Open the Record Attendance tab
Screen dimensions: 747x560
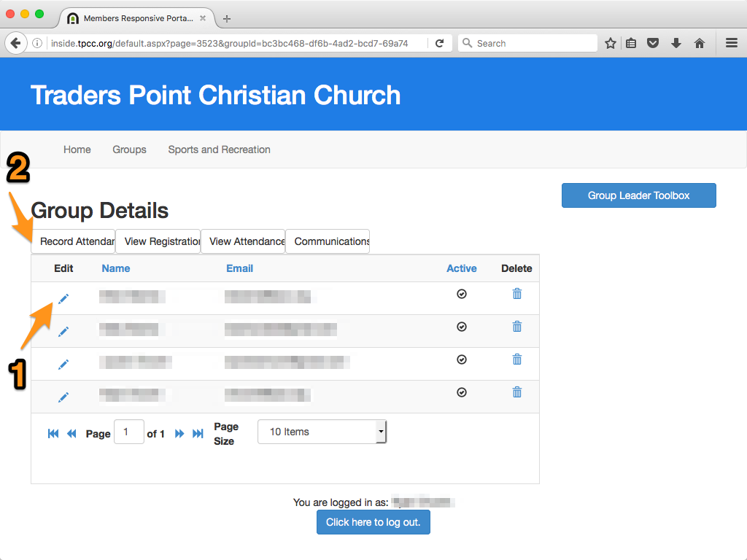[74, 241]
